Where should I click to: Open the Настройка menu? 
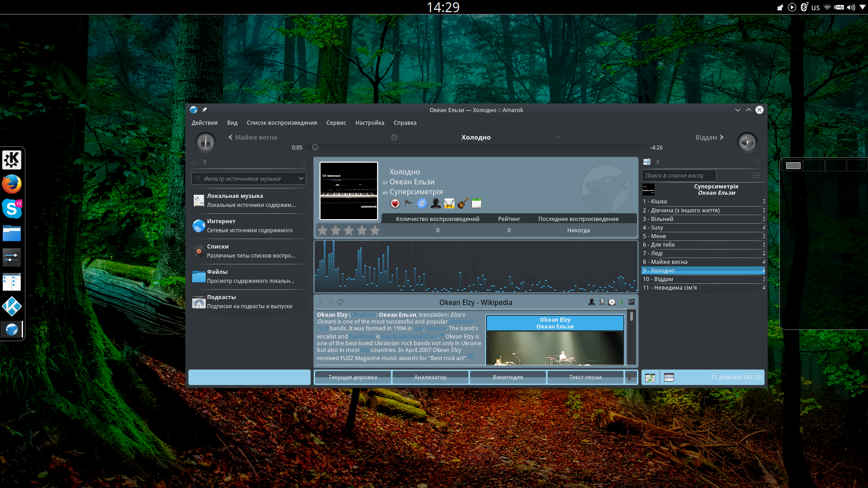coord(369,123)
